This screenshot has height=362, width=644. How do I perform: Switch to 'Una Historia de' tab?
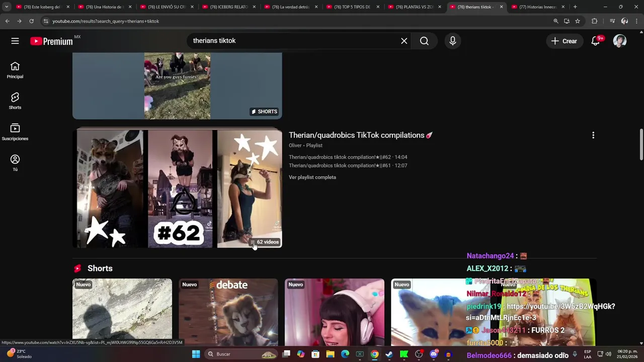[105, 7]
